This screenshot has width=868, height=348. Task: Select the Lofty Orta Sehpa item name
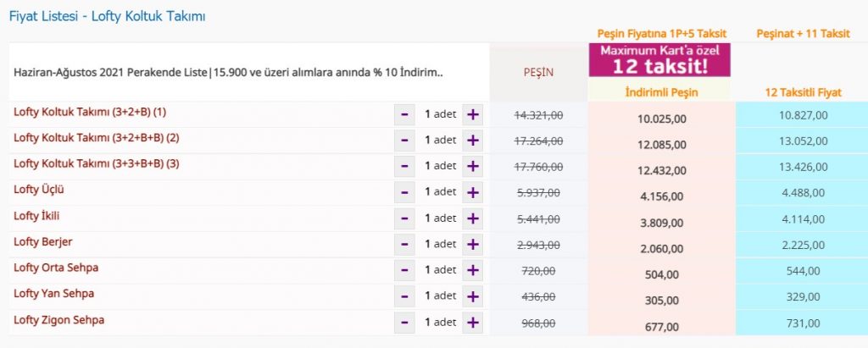tap(56, 268)
